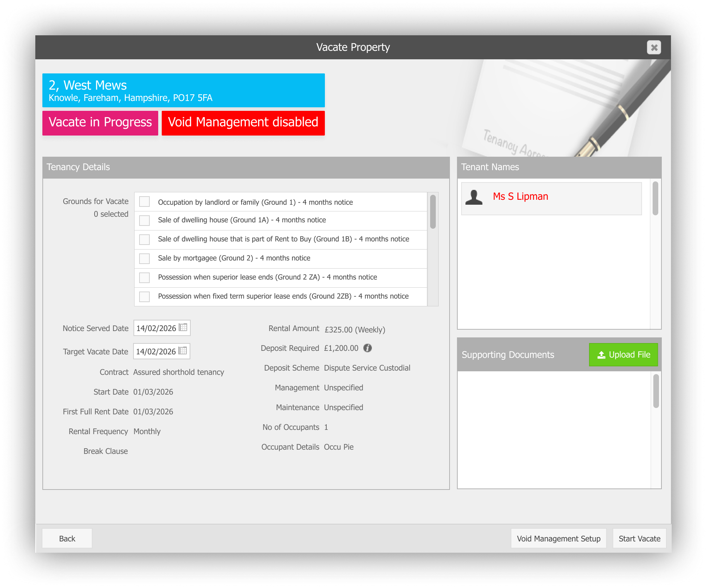Tick Rent to Buy Ground 1B checkbox
The image size is (707, 588).
pos(144,239)
